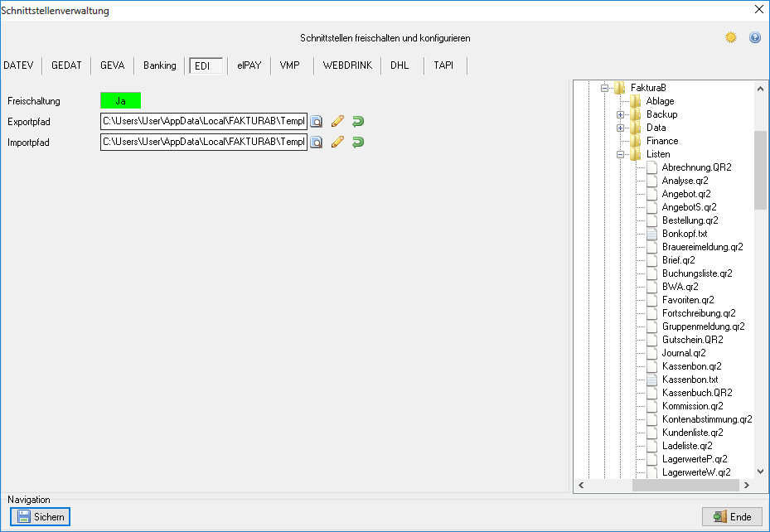This screenshot has width=770, height=532.
Task: Expand the Backup folder node
Action: [x=620, y=115]
